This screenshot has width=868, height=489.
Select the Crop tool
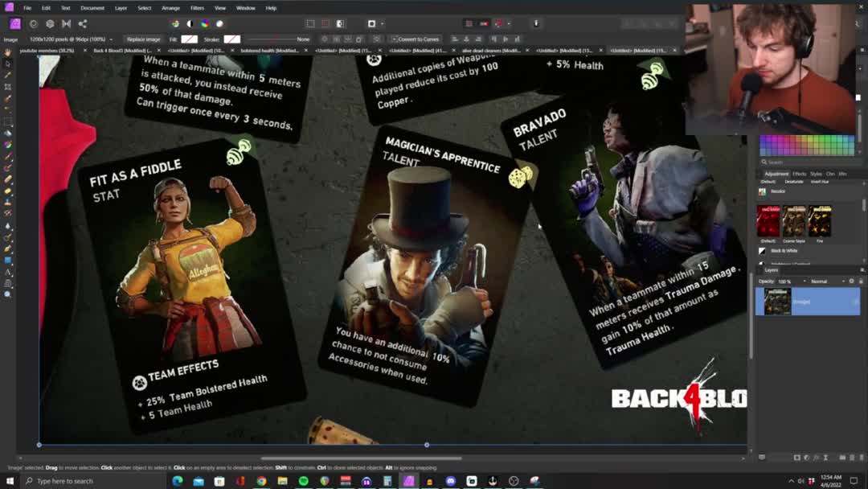8,87
